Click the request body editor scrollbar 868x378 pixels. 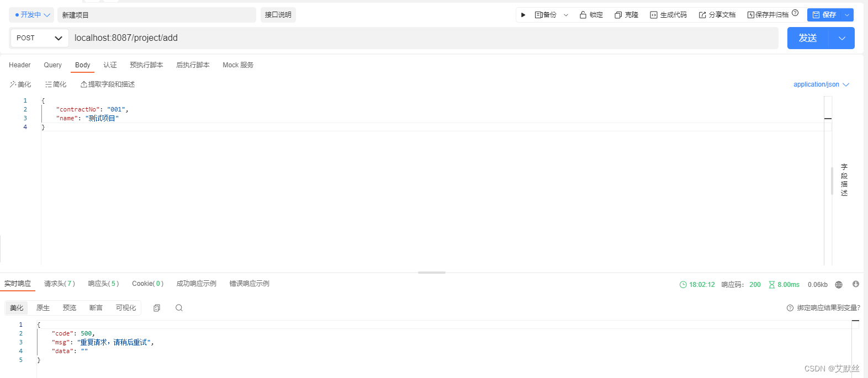coord(832,181)
